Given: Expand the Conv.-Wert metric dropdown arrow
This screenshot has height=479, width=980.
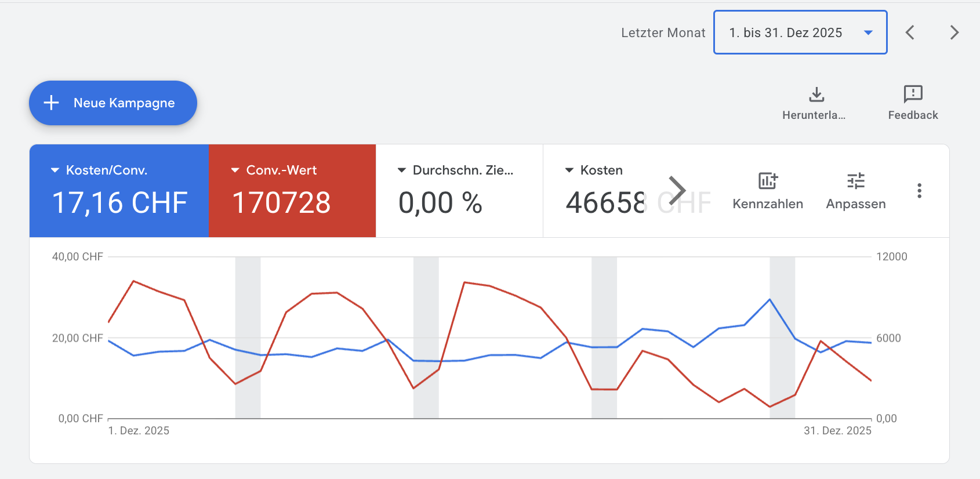Looking at the screenshot, I should pos(235,170).
